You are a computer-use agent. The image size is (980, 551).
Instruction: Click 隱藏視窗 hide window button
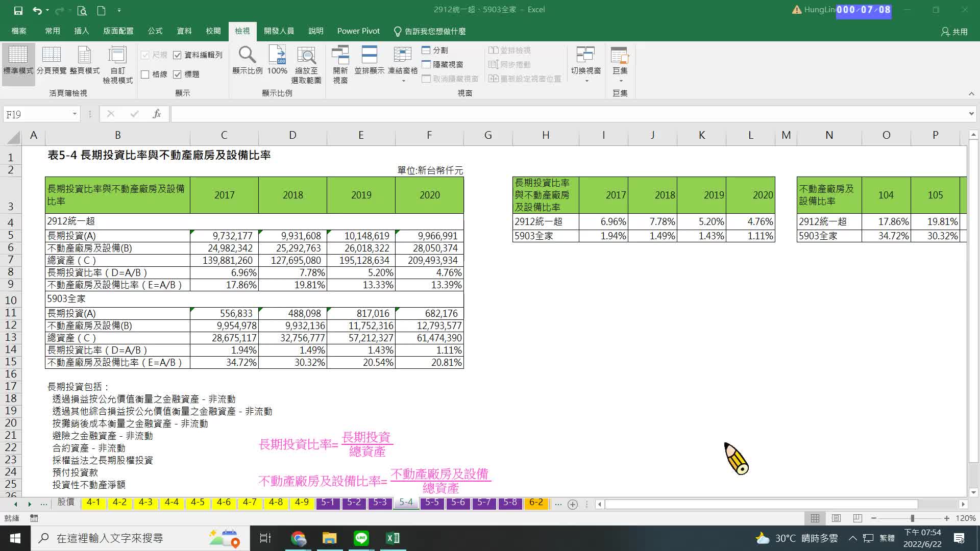(443, 64)
